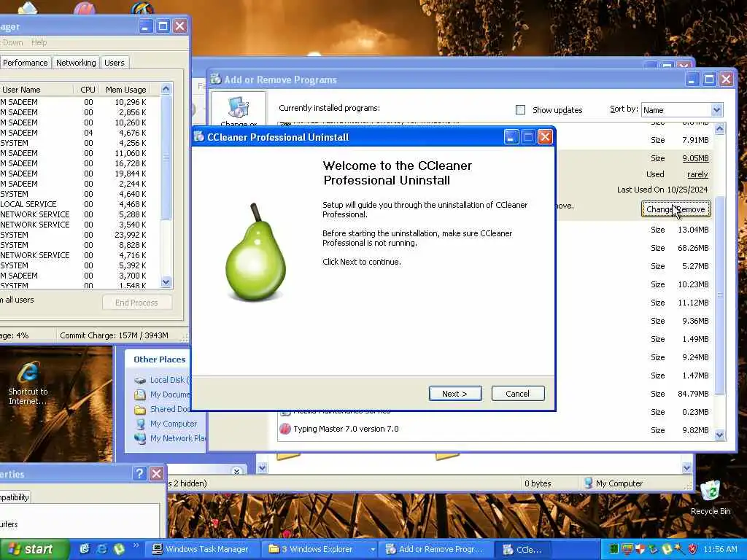The height and width of the screenshot is (560, 747).
Task: Click the 9.05MB size link
Action: 695,158
